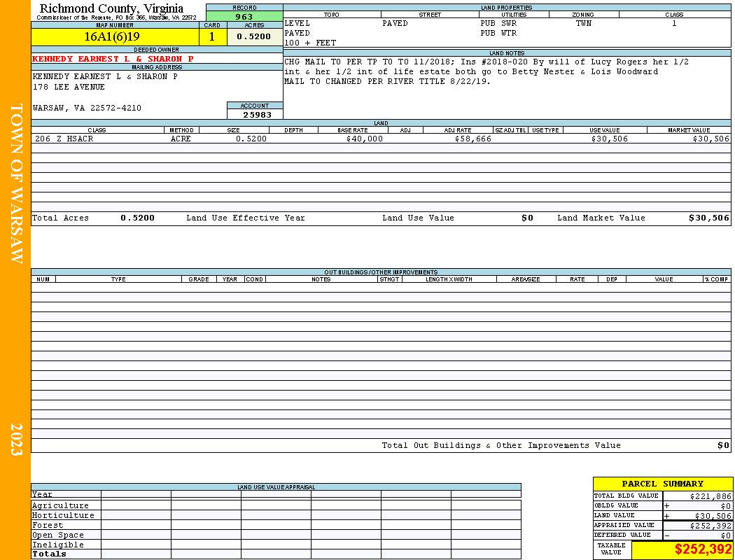Click the Agriculture row in land use appraisal
The height and width of the screenshot is (560, 735).
(x=276, y=505)
